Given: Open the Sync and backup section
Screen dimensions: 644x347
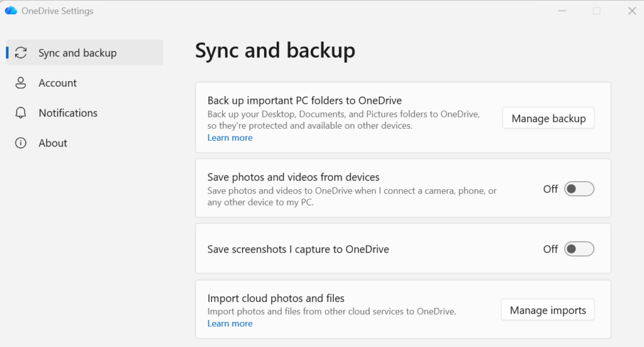Looking at the screenshot, I should [x=85, y=53].
